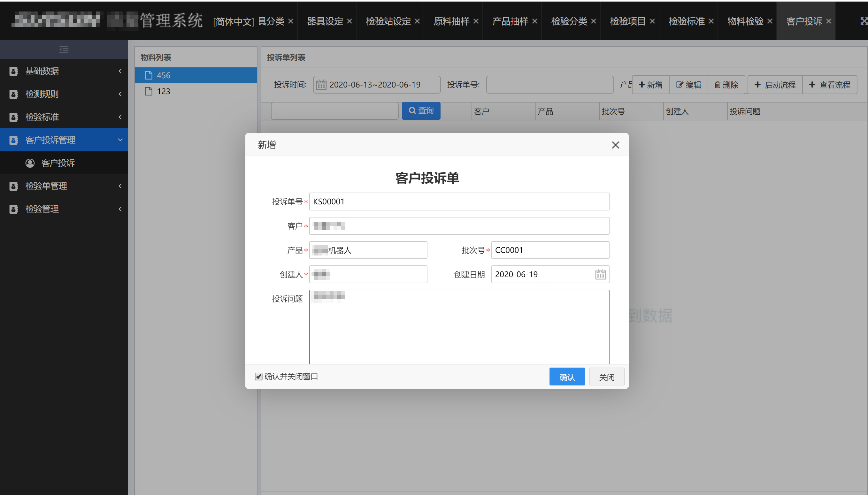The height and width of the screenshot is (495, 868).
Task: Open calendar icon in 创建日期 field
Action: (x=600, y=274)
